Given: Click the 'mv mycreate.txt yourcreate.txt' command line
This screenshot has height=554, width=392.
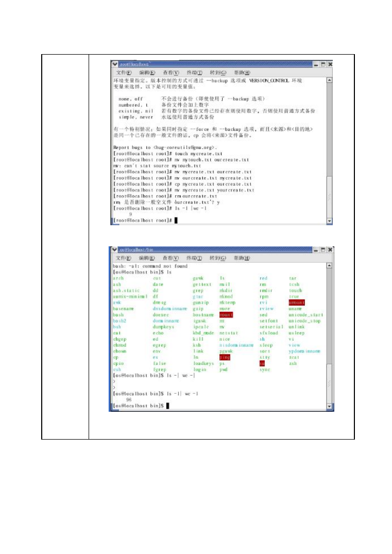Looking at the screenshot, I should (x=184, y=190).
